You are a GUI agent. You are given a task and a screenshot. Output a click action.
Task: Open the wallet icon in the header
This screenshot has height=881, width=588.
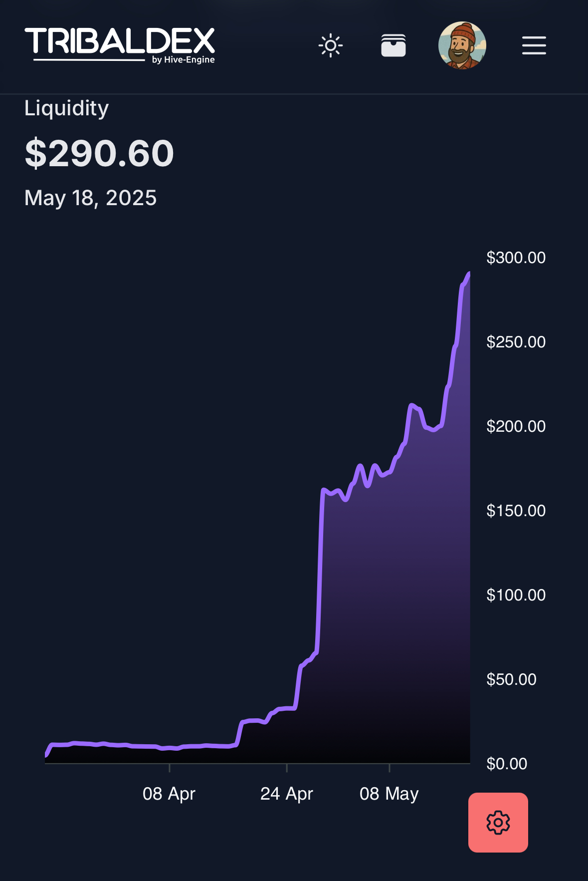coord(393,45)
